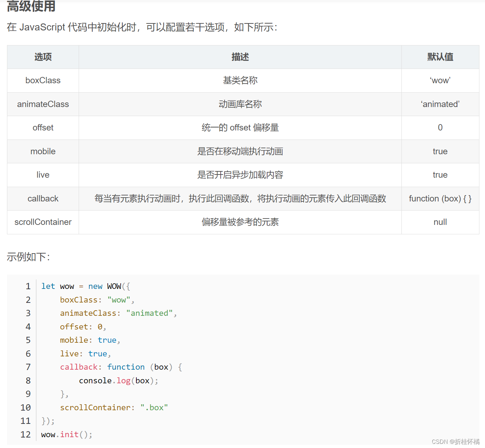This screenshot has width=485, height=448.
Task: Click code line animateClass: "animated"
Action: [119, 313]
